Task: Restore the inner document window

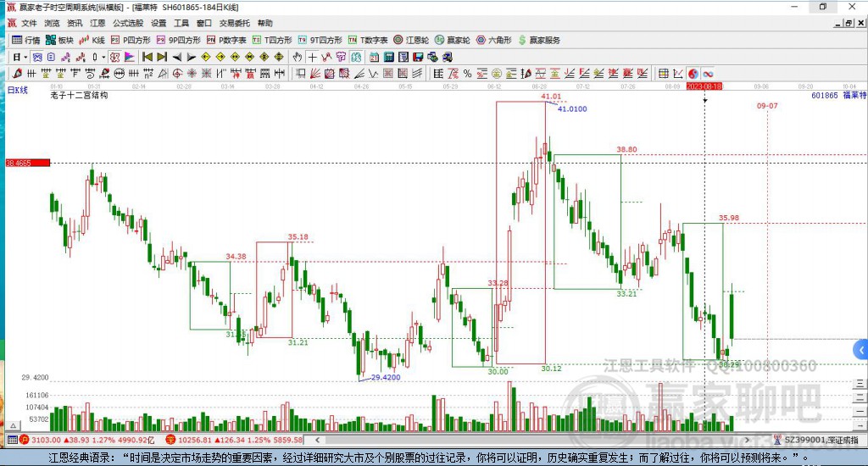Action: pos(849,23)
